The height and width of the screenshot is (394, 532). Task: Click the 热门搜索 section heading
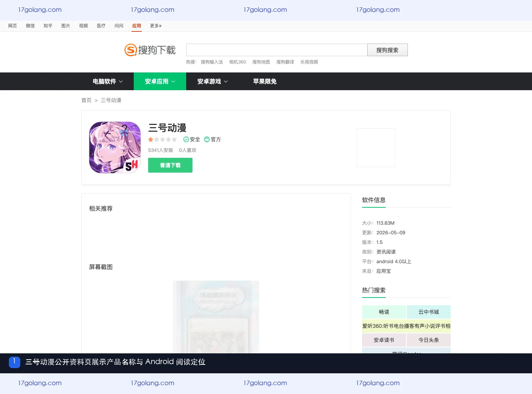coord(374,290)
